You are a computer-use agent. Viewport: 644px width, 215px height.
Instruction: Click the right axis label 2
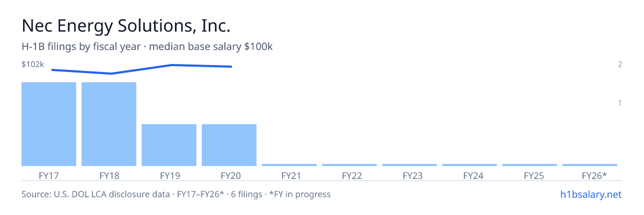point(620,64)
